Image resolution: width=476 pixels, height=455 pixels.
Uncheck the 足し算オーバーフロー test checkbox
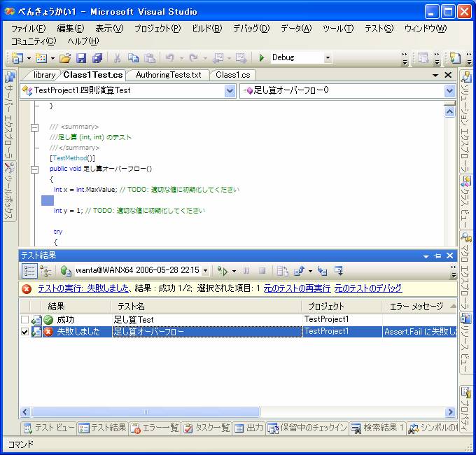coord(25,332)
